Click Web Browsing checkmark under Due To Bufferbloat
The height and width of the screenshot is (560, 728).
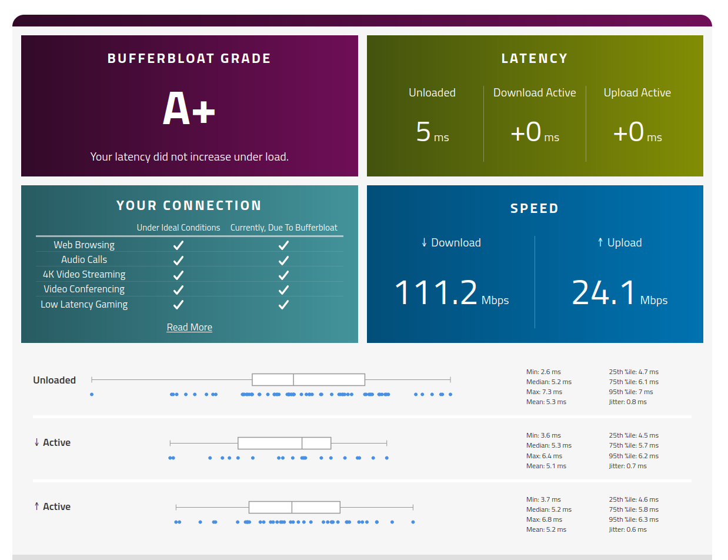pyautogui.click(x=283, y=245)
